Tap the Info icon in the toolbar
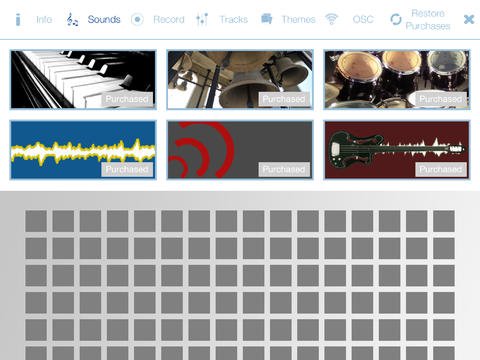Screen dimensions: 480x360 [18, 19]
